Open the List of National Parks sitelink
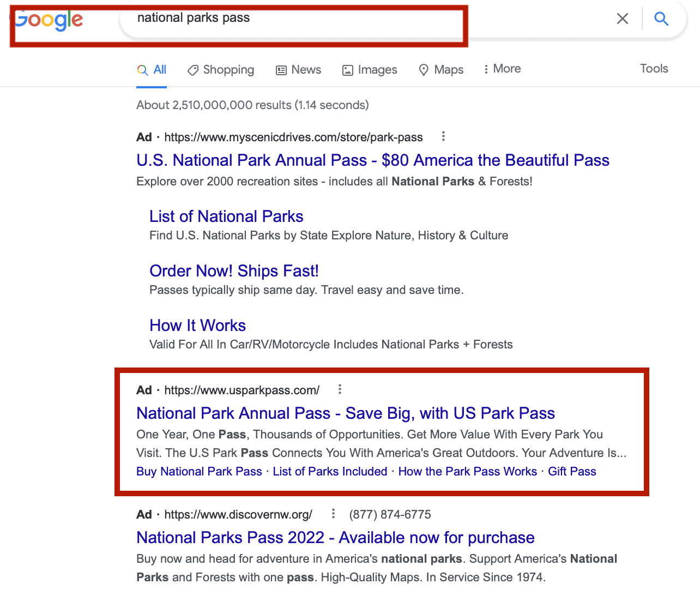Viewport: 700px width, 602px height. tap(226, 216)
